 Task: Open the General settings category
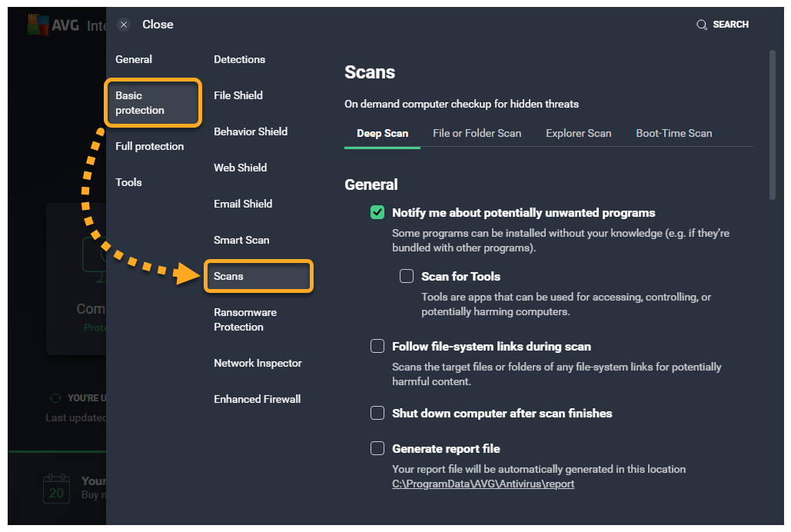point(134,59)
